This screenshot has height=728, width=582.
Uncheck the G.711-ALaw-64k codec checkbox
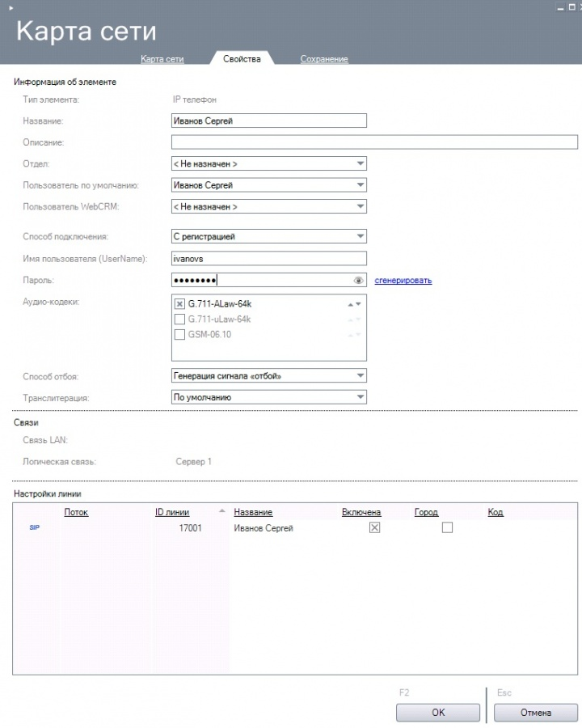(179, 304)
